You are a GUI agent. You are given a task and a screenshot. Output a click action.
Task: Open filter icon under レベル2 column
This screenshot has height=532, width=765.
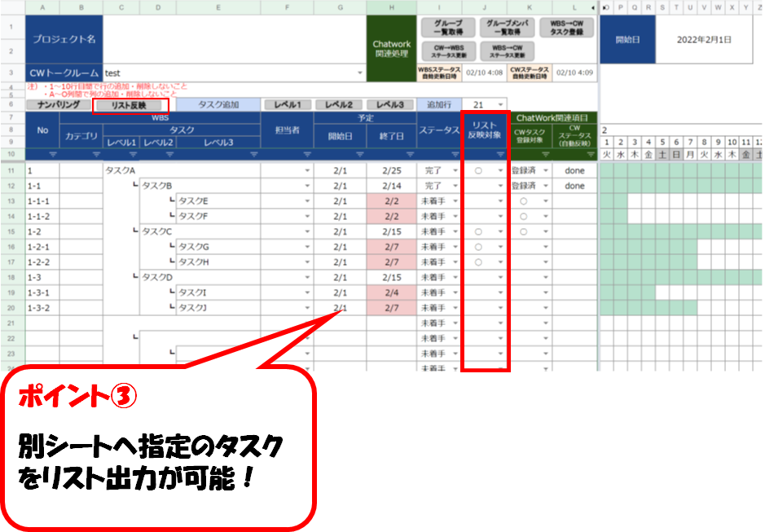point(169,154)
